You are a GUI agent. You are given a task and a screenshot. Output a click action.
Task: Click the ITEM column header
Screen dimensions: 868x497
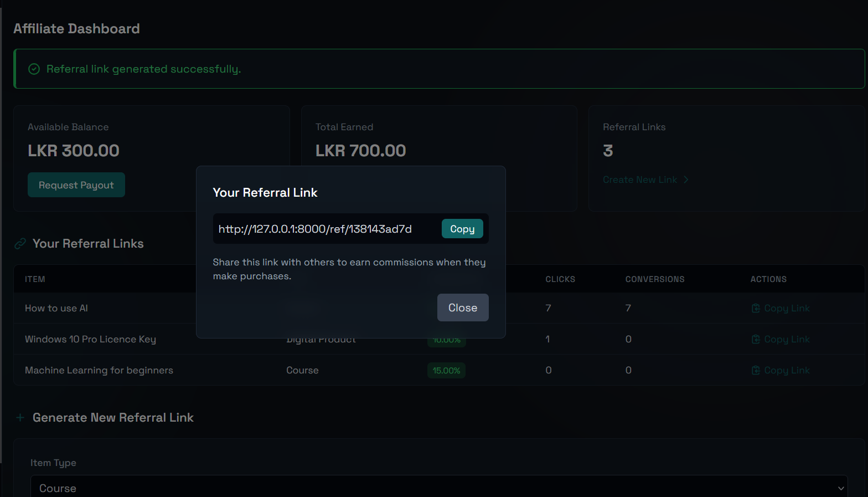[35, 279]
